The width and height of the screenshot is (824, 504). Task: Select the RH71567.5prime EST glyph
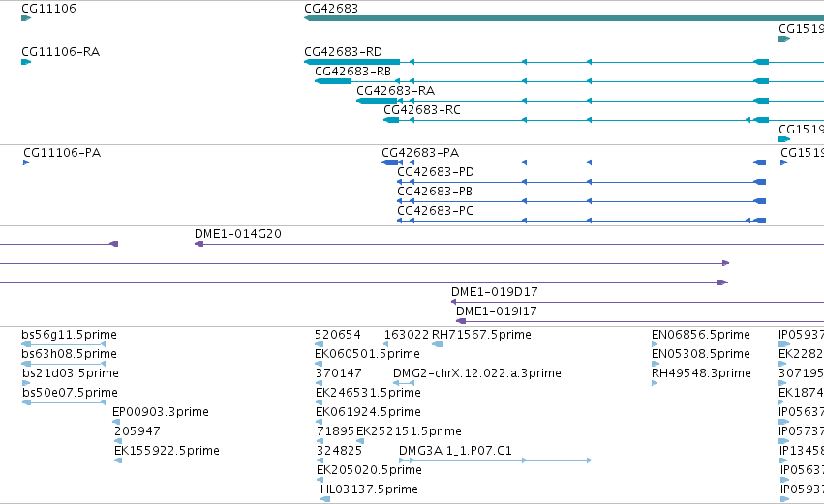(x=438, y=344)
